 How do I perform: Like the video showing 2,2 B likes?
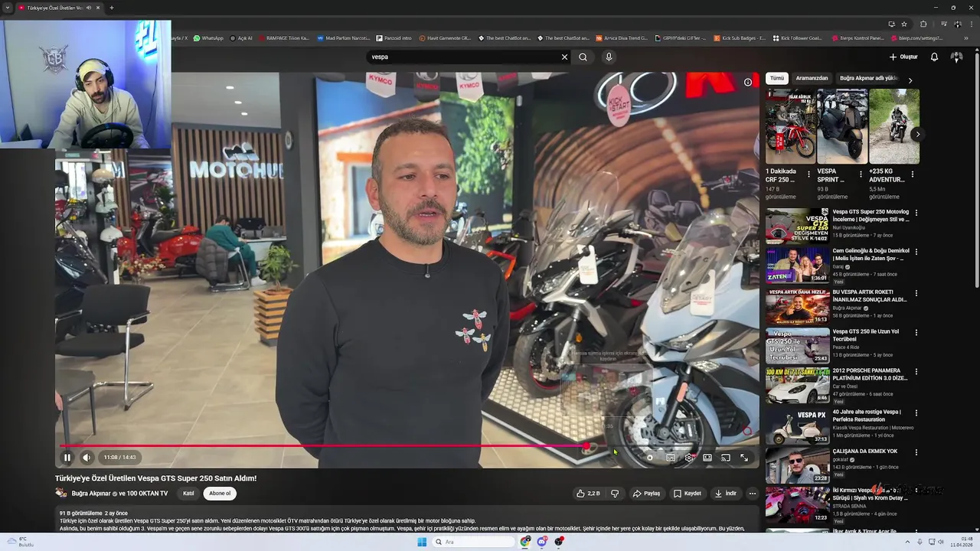588,494
